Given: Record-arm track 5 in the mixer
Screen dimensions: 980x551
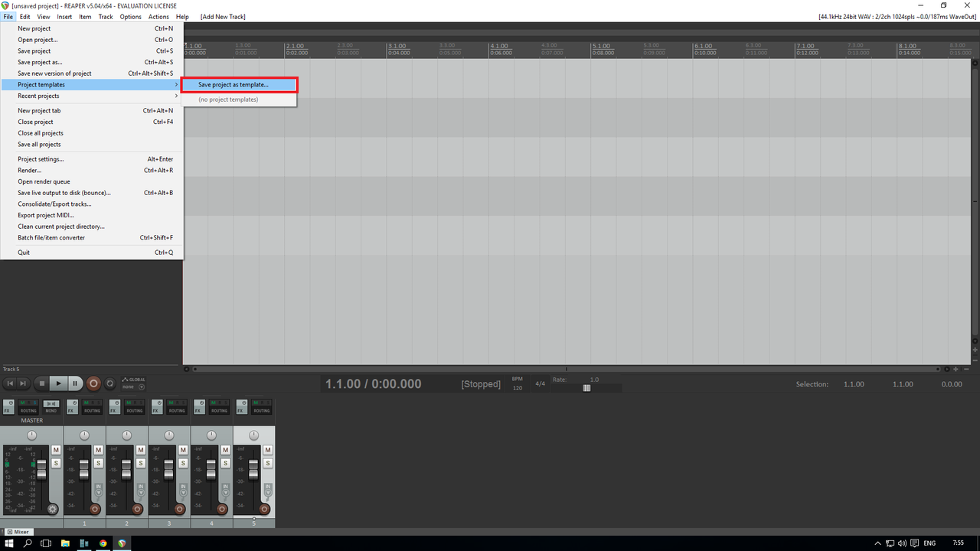Looking at the screenshot, I should 265,509.
